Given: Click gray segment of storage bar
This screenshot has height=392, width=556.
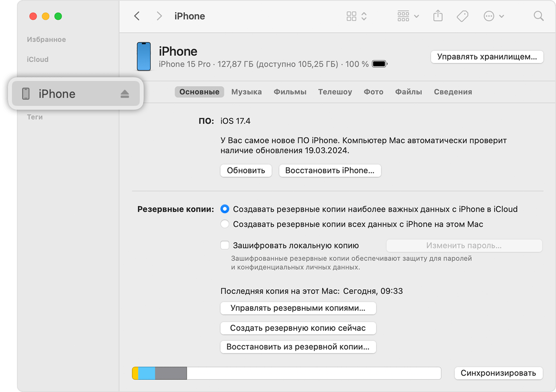Looking at the screenshot, I should (171, 373).
